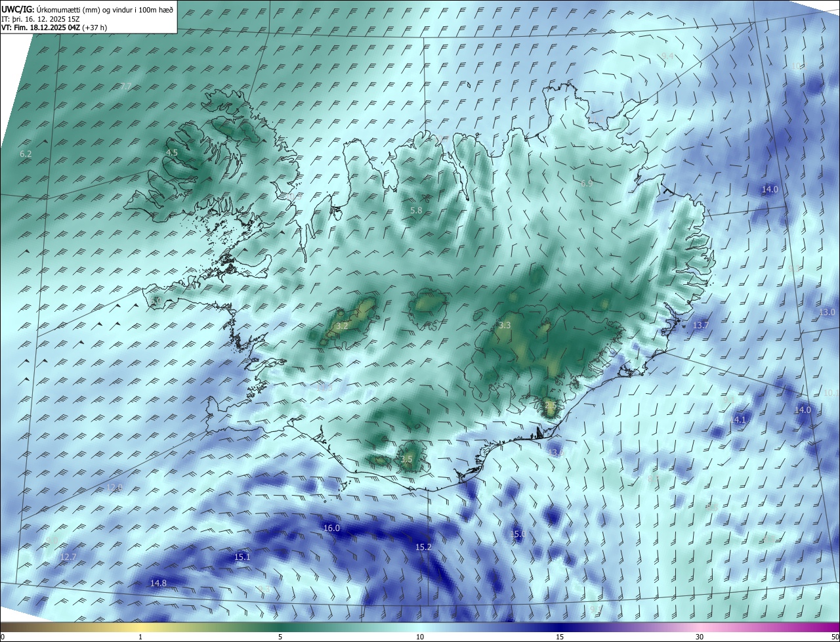Screen dimensions: 840x642
Task: Click the 15.2 value label on the map
Action: 423,547
